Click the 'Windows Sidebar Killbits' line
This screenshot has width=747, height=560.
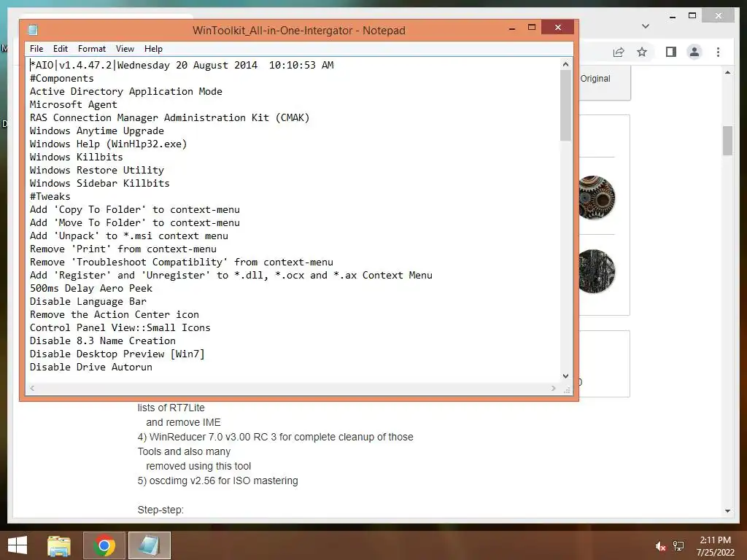point(99,183)
